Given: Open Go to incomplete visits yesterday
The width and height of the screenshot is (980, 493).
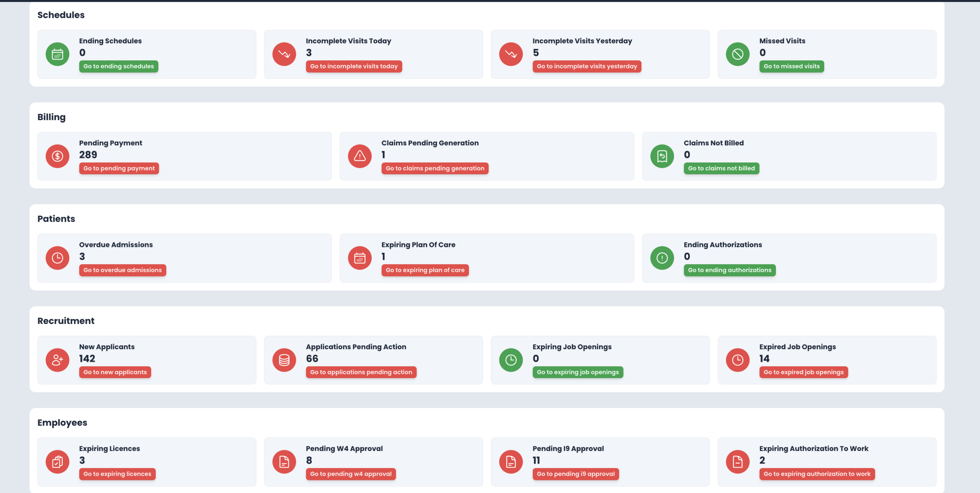Looking at the screenshot, I should [587, 67].
